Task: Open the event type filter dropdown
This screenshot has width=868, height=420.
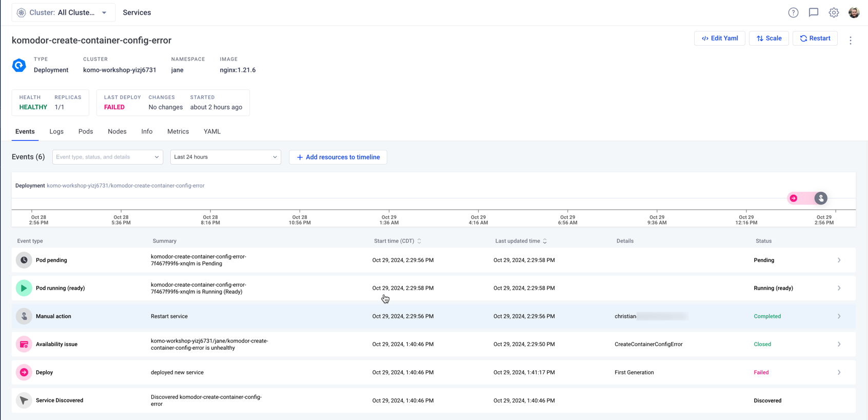Action: click(108, 157)
